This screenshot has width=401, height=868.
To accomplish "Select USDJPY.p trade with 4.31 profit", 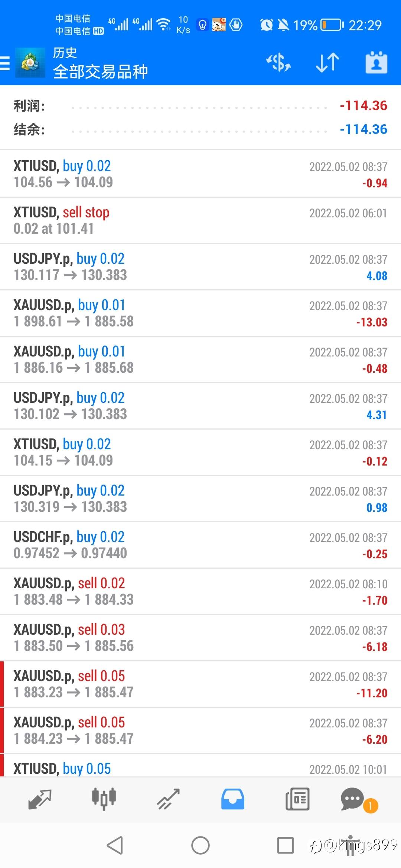I will tap(200, 406).
